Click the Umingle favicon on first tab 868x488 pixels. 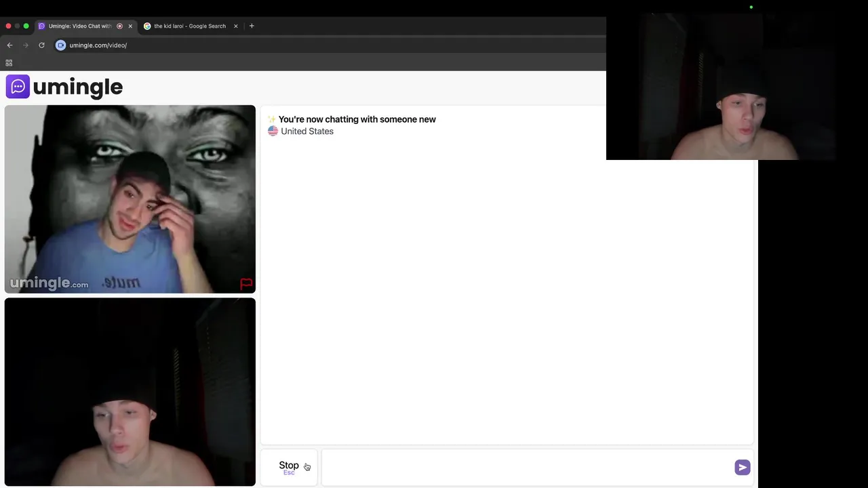coord(41,26)
